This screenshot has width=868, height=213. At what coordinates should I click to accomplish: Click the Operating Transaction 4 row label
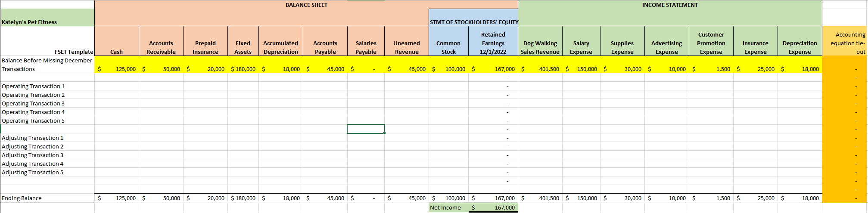point(47,112)
